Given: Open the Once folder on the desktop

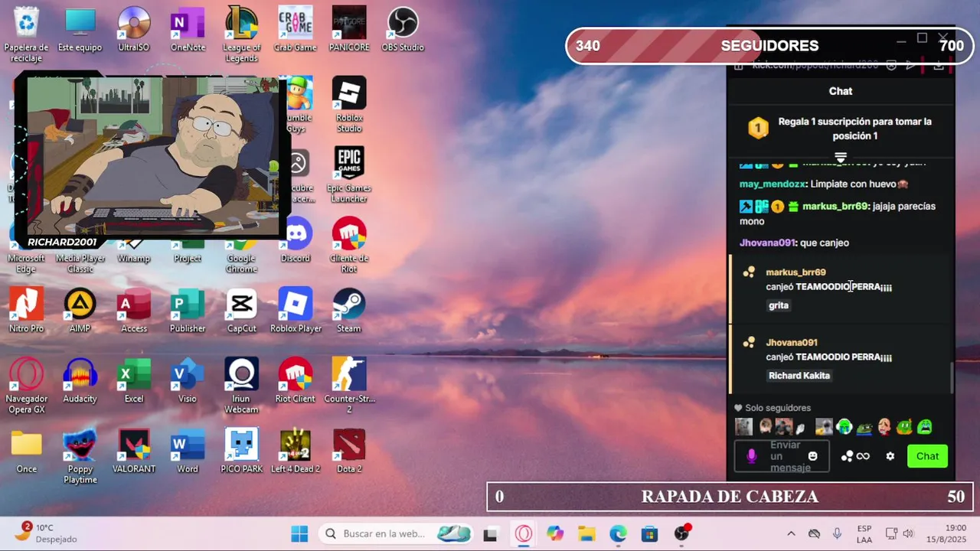Looking at the screenshot, I should click(x=27, y=452).
